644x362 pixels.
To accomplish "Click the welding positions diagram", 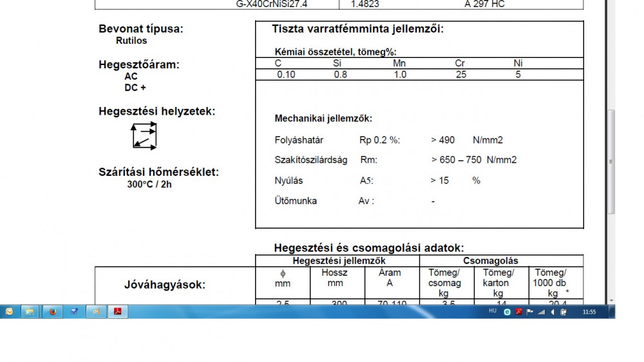I will click(144, 136).
